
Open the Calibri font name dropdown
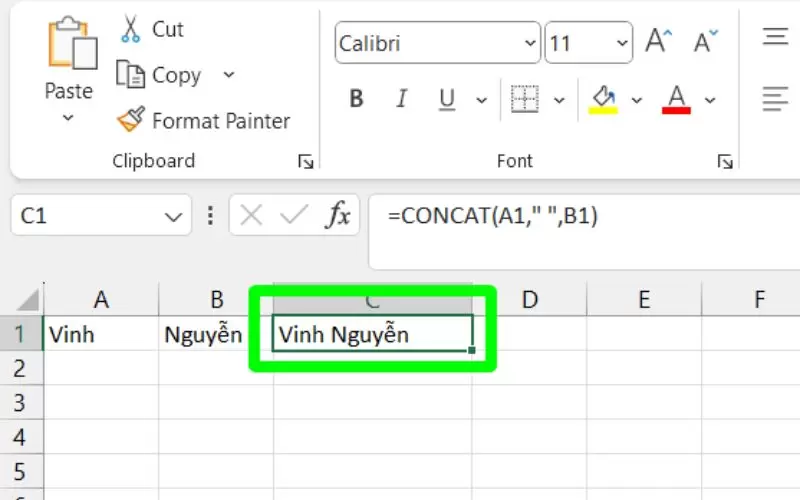[x=531, y=43]
